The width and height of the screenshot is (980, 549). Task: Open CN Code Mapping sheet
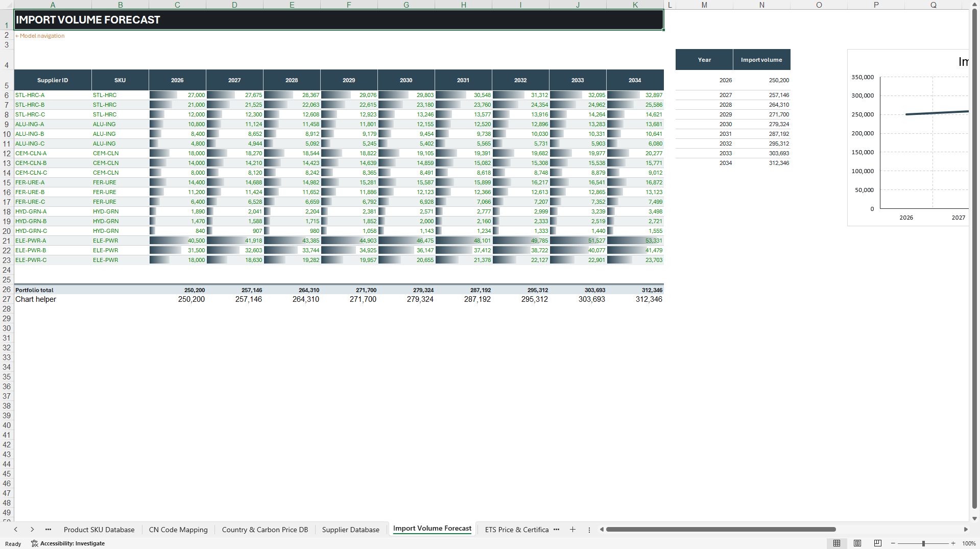point(178,530)
